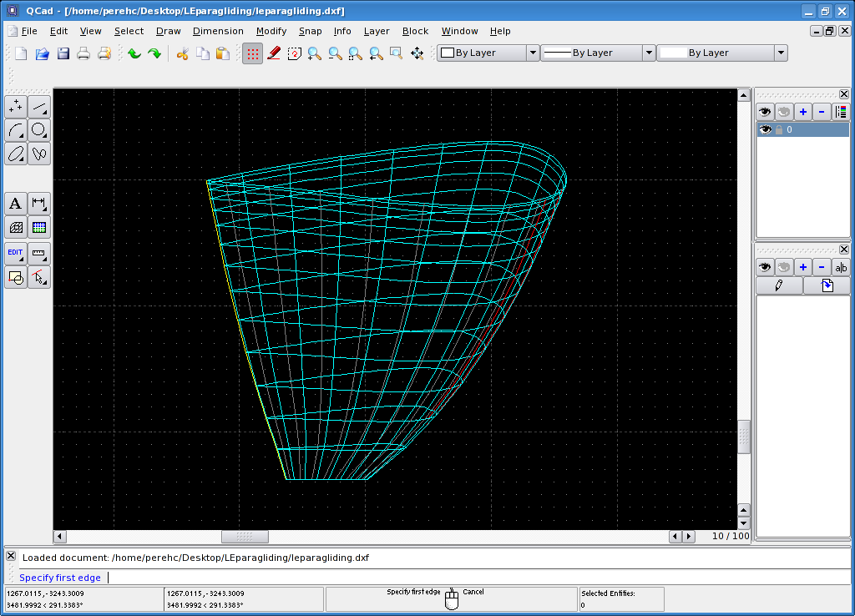The image size is (855, 616).
Task: Toggle the lock on layer 0
Action: pos(779,129)
